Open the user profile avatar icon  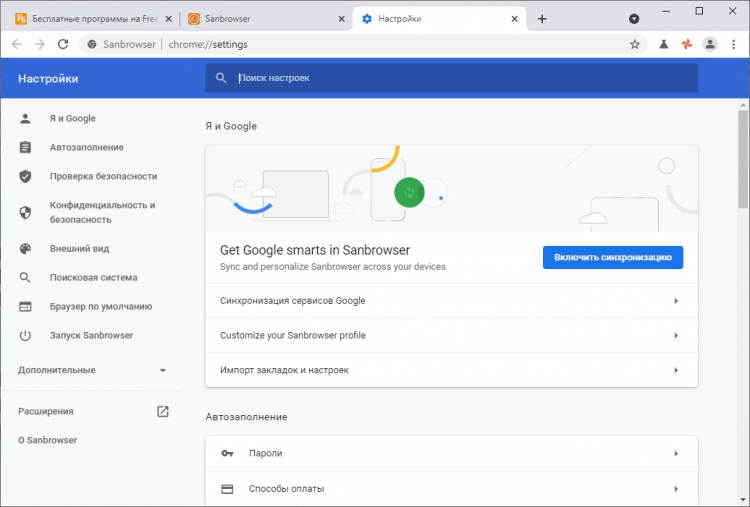pos(710,44)
